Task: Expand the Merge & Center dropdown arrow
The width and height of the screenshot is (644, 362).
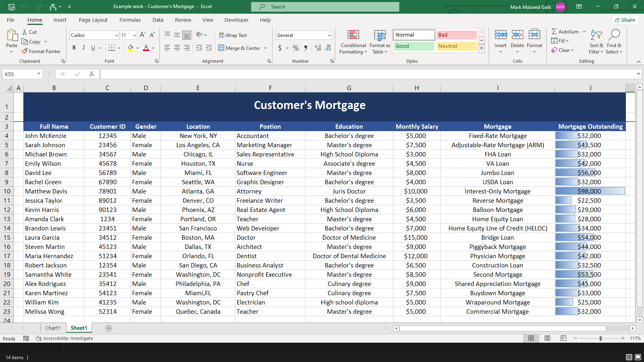Action: (x=266, y=48)
